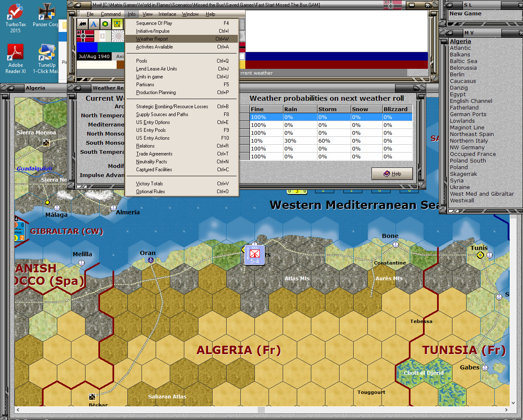Click the Snow column header
The height and width of the screenshot is (420, 523).
[x=366, y=109]
